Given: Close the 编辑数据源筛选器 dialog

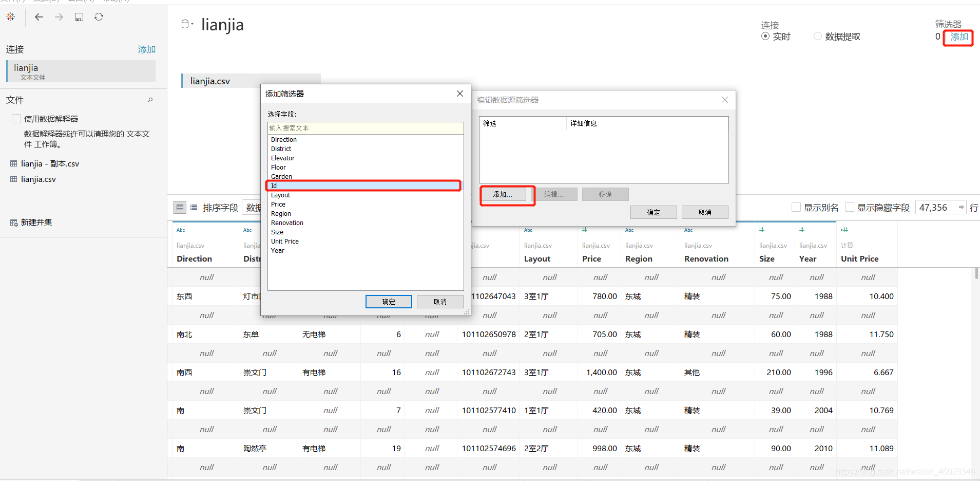Looking at the screenshot, I should [725, 100].
